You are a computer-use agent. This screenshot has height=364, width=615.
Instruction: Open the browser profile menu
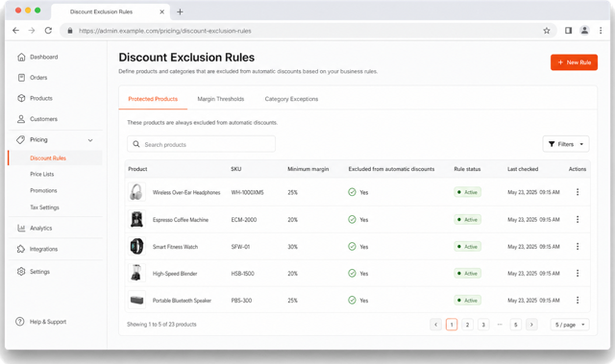tap(584, 31)
